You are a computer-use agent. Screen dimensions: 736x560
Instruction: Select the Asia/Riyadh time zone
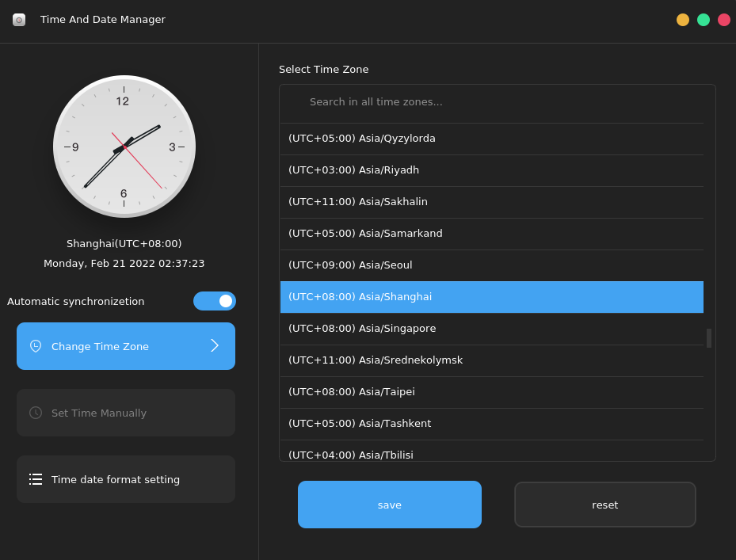(491, 170)
